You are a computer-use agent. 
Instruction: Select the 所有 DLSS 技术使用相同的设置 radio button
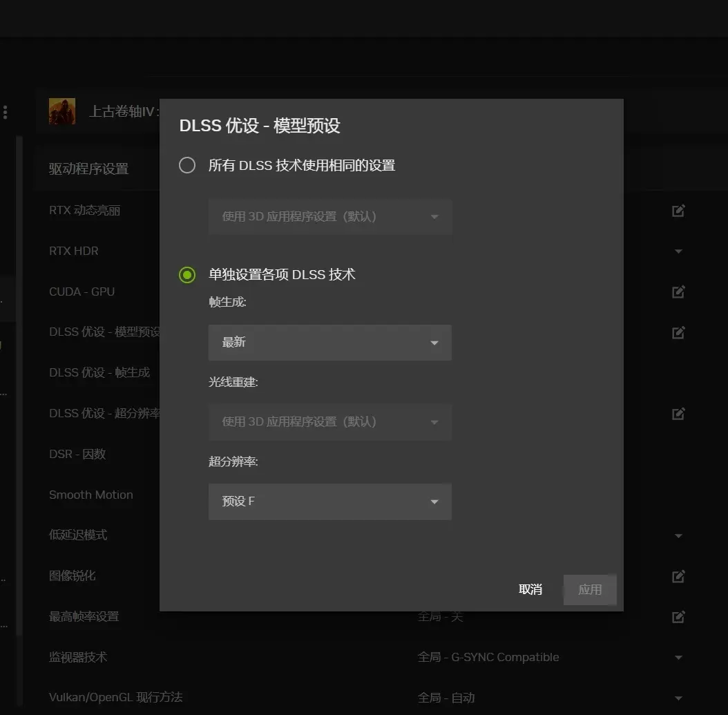click(186, 165)
